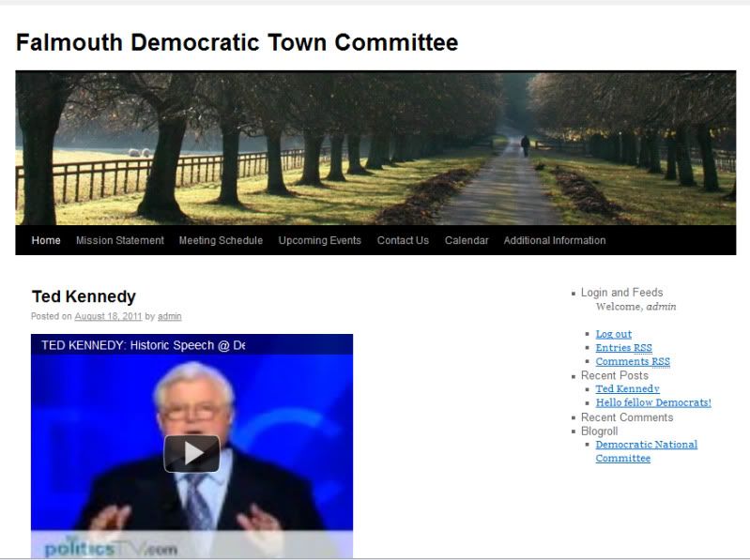Click the video title overlay text

[x=143, y=345]
